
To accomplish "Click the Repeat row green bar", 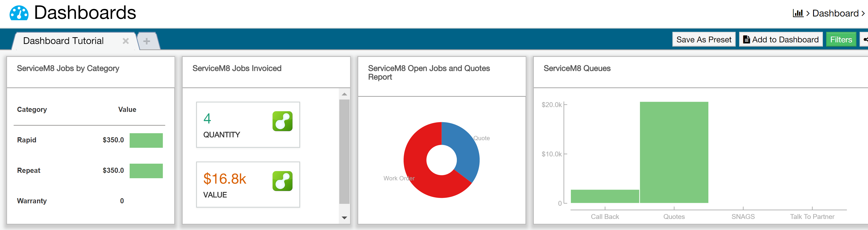I will coord(146,171).
